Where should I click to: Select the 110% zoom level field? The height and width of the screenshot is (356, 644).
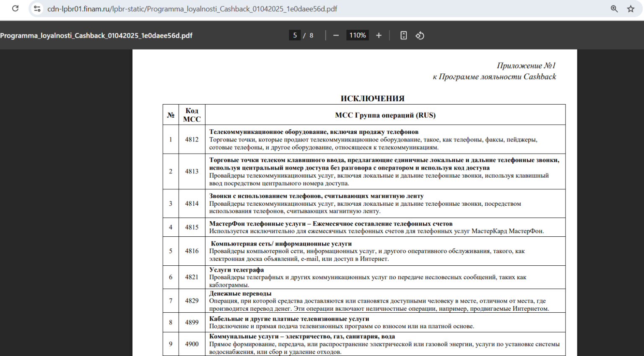point(357,36)
